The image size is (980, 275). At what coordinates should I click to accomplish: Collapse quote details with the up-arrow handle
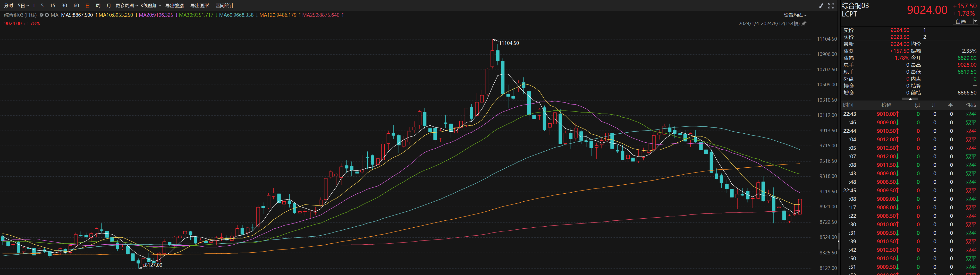click(910, 99)
